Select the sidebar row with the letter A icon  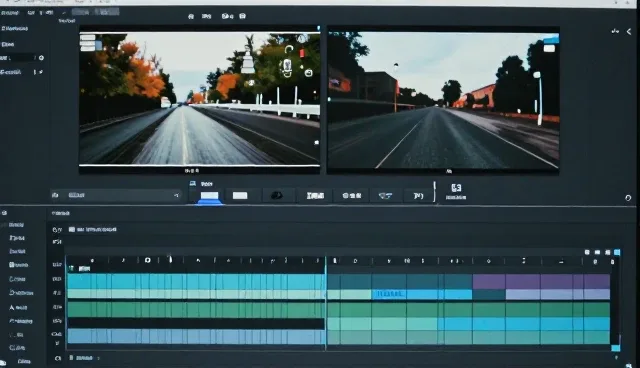19,307
